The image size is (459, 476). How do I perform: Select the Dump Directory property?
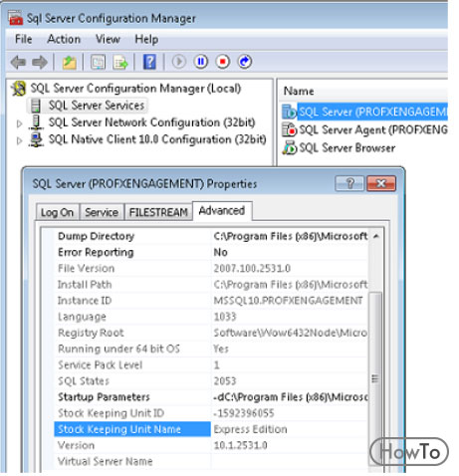(x=132, y=236)
